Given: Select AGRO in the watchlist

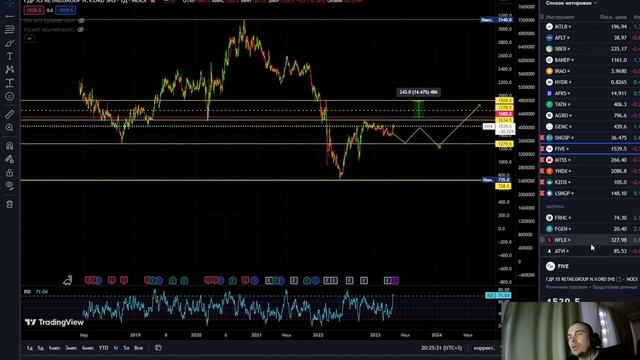Looking at the screenshot, I should point(590,116).
